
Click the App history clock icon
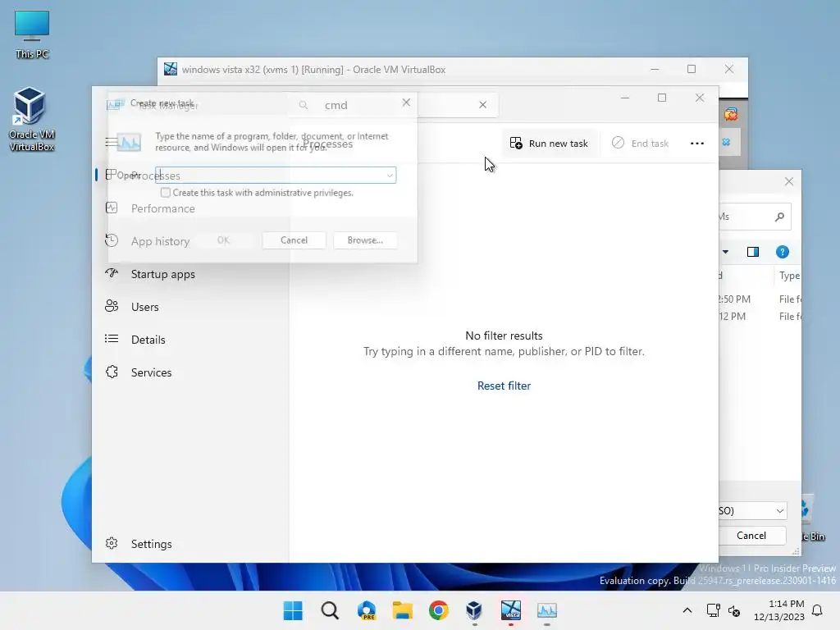pos(112,240)
